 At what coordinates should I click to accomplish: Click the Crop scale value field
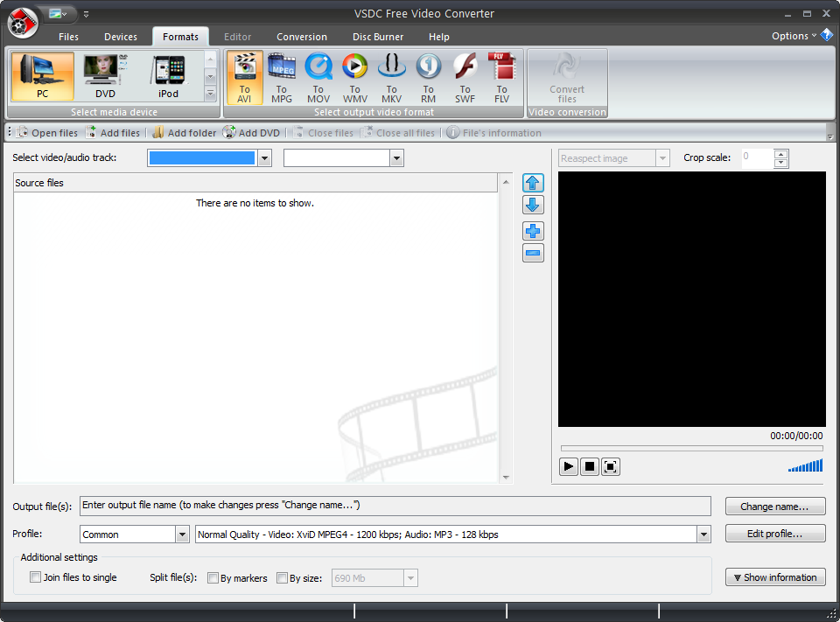coord(758,158)
